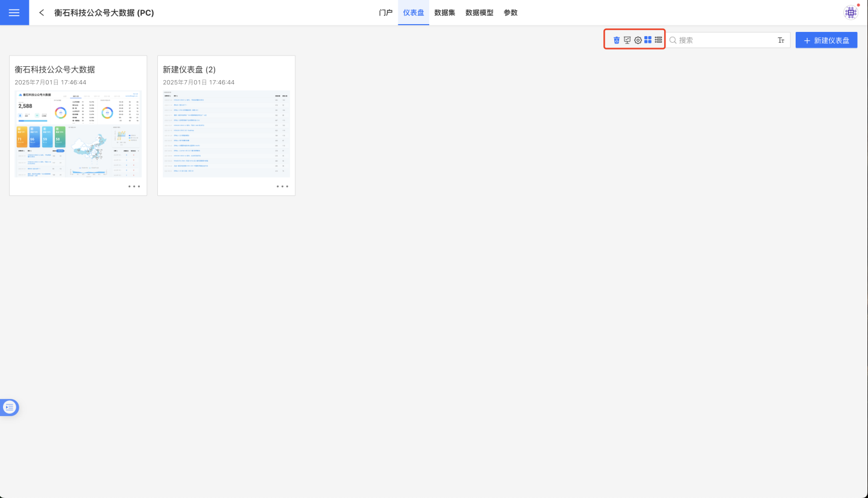This screenshot has width=868, height=498.
Task: Click the back arrow beside the app title
Action: pos(42,13)
